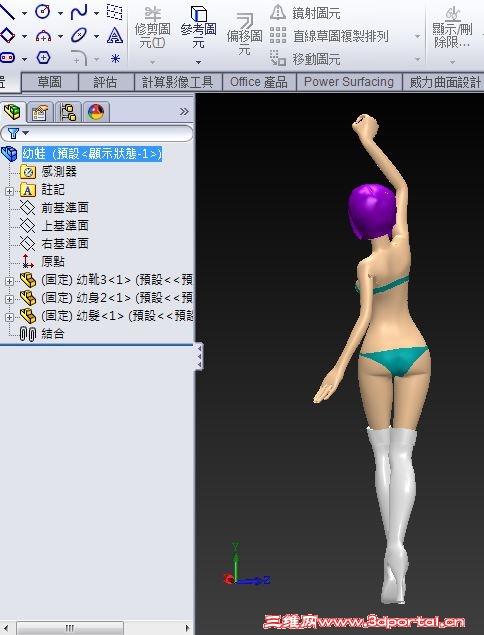Viewport: 484px width, 635px height.
Task: Open the ConfigurationManager tab icon
Action: point(68,112)
